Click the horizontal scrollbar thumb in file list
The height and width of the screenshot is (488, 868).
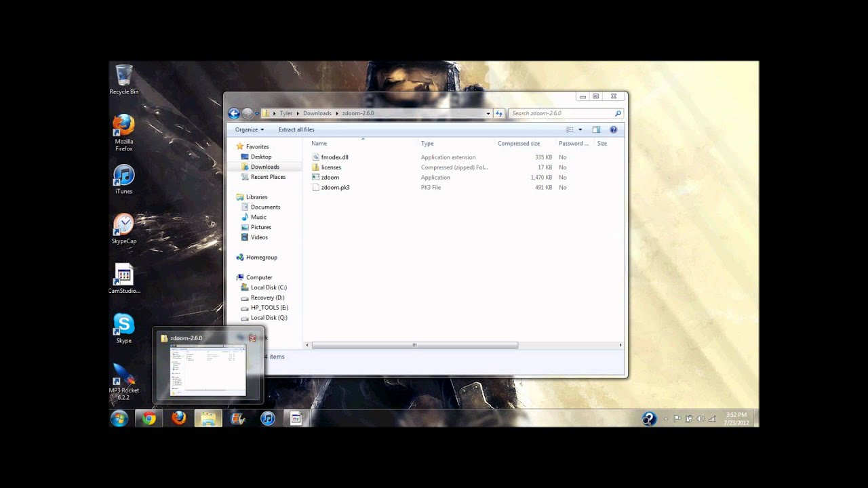pos(414,346)
